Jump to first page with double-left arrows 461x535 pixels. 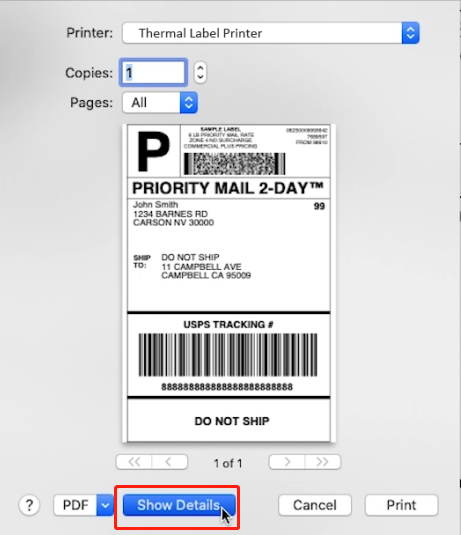tap(134, 462)
